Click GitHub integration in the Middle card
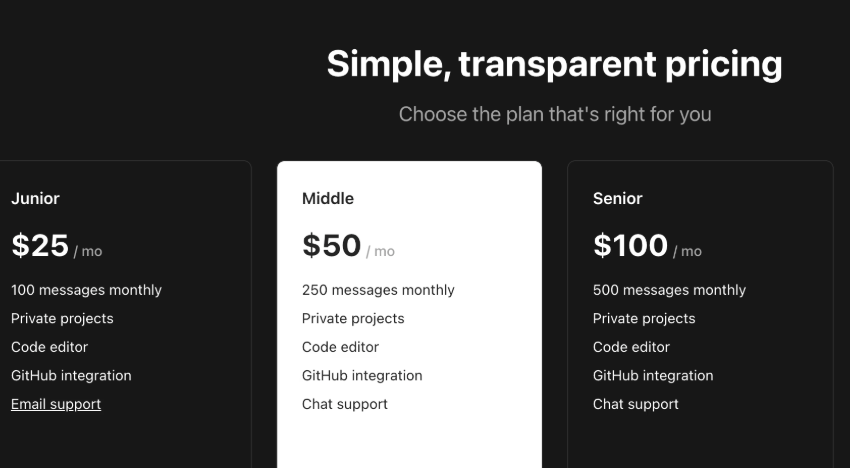This screenshot has width=850, height=468. click(x=362, y=376)
